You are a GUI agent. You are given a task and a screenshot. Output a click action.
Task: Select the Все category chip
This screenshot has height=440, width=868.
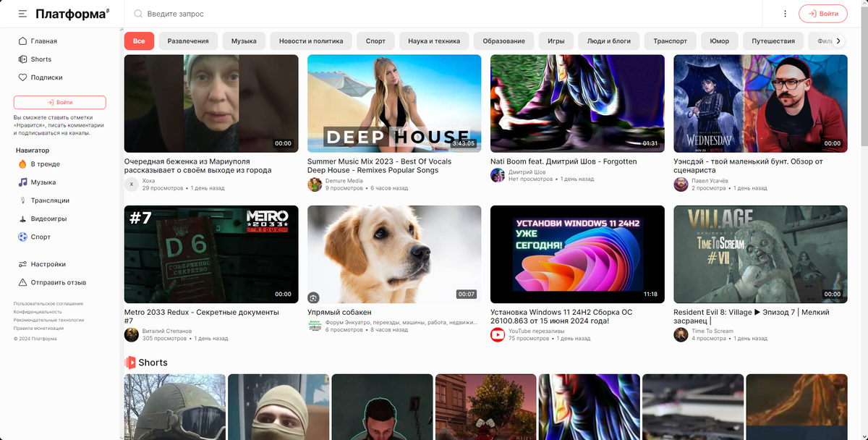pos(139,41)
